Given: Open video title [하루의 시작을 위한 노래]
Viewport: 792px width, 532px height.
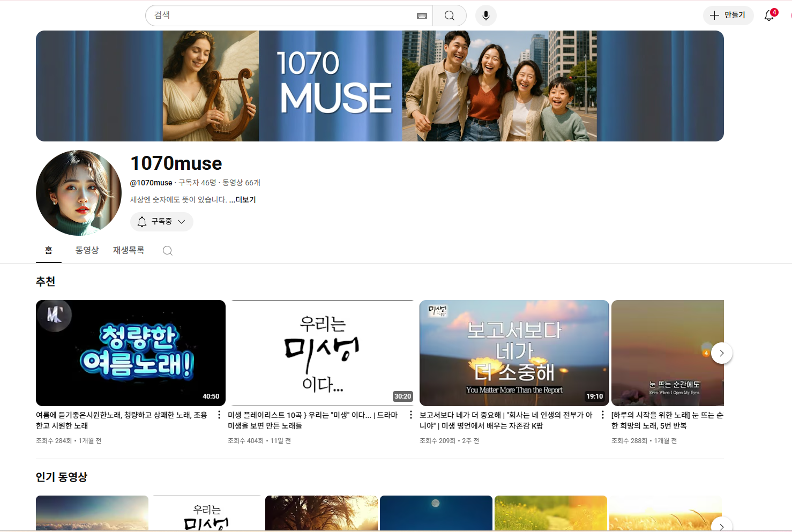Looking at the screenshot, I should coord(668,421).
